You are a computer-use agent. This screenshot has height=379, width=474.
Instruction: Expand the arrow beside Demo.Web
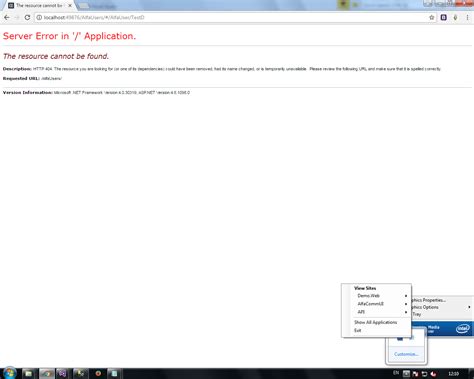pyautogui.click(x=406, y=296)
